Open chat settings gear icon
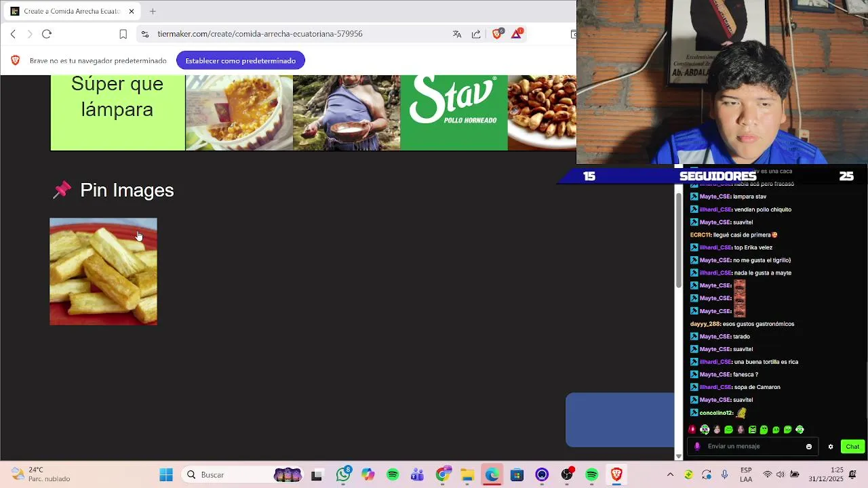 pyautogui.click(x=831, y=446)
